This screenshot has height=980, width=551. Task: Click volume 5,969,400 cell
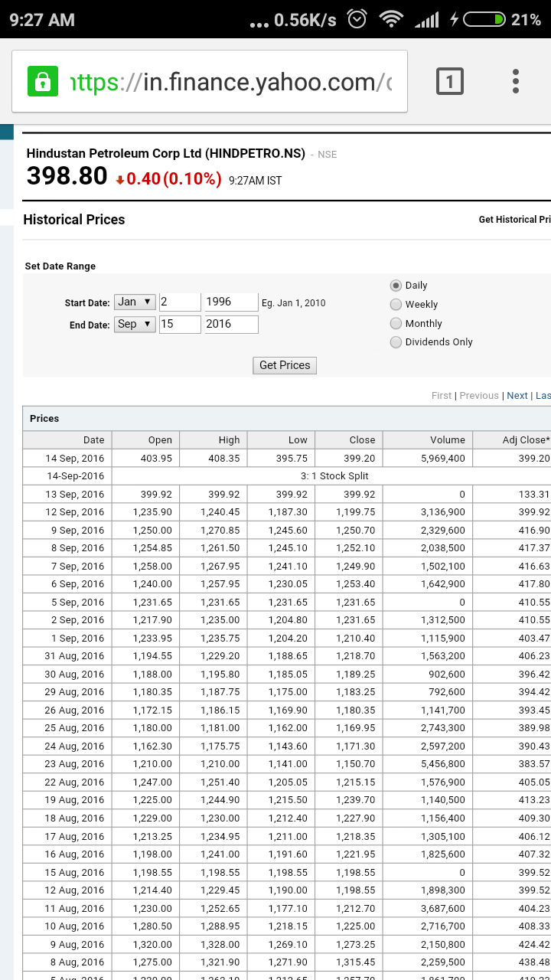pos(428,458)
